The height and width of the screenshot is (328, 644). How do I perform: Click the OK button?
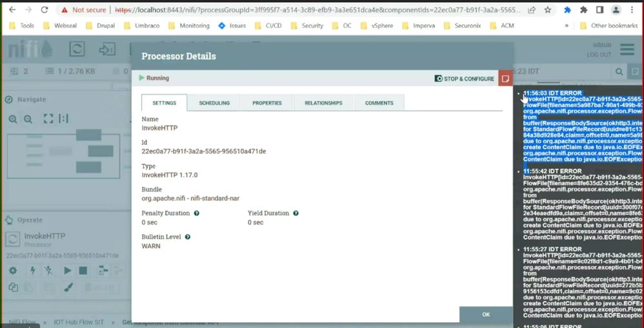tap(486, 314)
